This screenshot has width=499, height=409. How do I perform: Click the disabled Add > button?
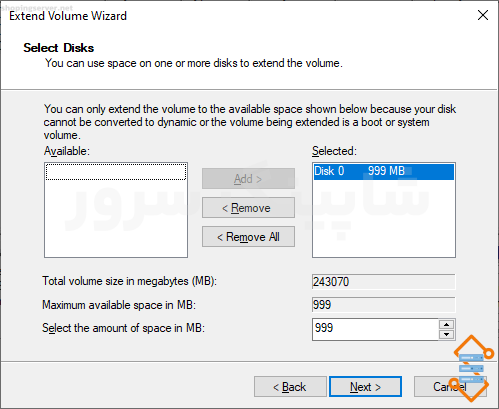click(x=248, y=179)
